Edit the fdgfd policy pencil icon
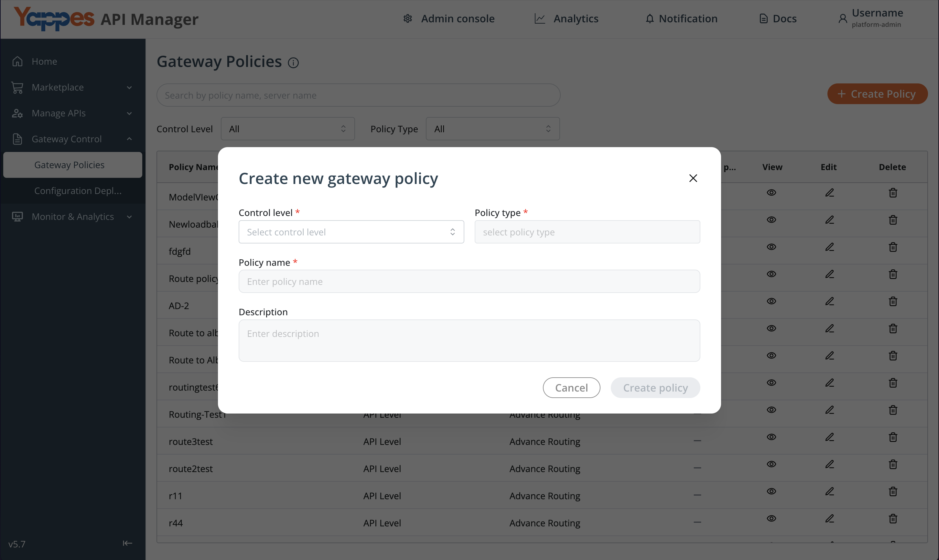 coord(829,247)
